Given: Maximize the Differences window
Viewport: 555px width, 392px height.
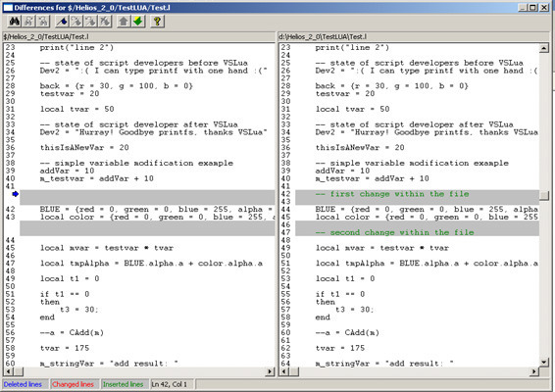Looking at the screenshot, I should [532, 8].
